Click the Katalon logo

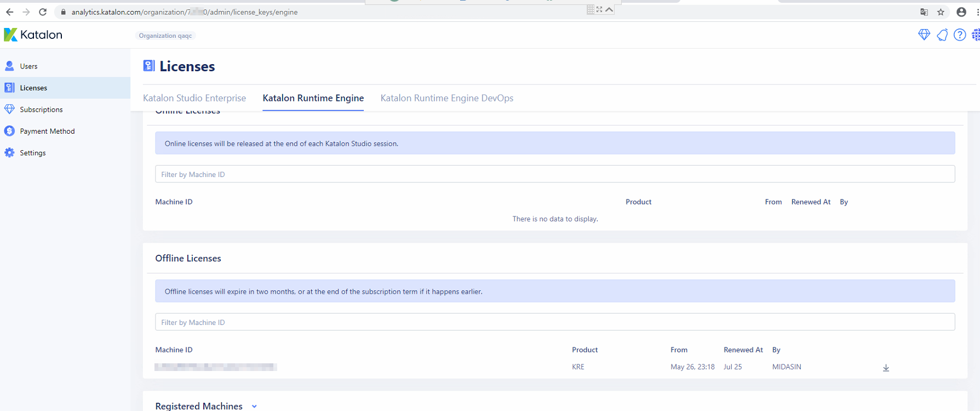[x=33, y=35]
